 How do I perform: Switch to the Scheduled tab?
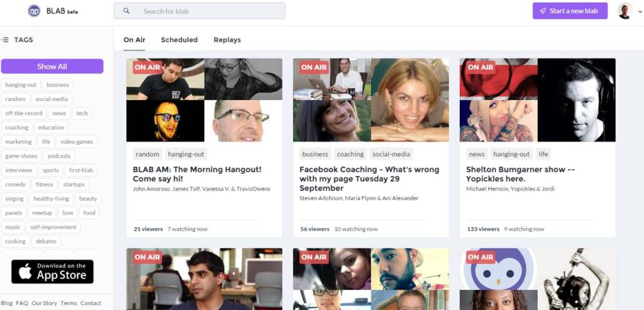(x=179, y=40)
